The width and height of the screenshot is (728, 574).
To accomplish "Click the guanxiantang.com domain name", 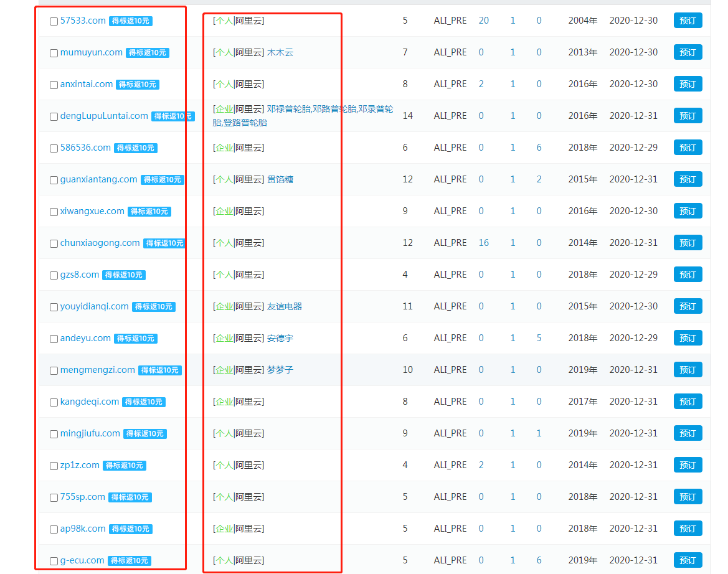I will (x=98, y=179).
